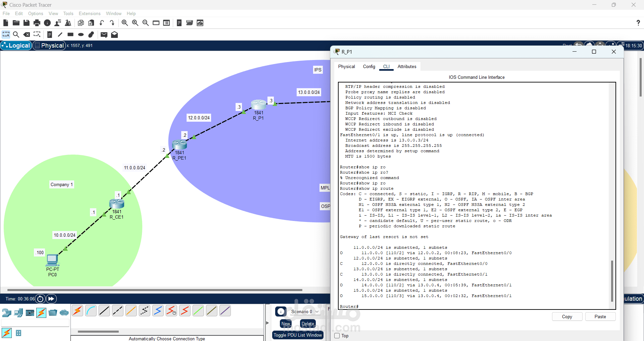The image size is (644, 341).
Task: Click the connections list horizontal scrollbar
Action: [x=98, y=332]
